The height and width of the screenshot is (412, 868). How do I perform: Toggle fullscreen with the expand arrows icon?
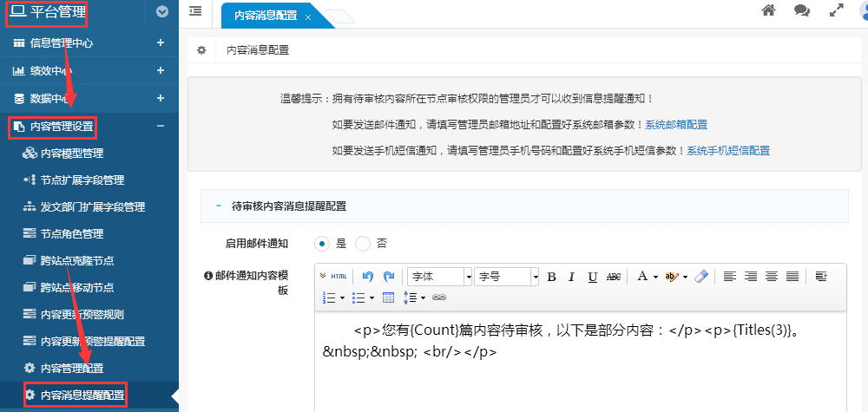tap(837, 11)
